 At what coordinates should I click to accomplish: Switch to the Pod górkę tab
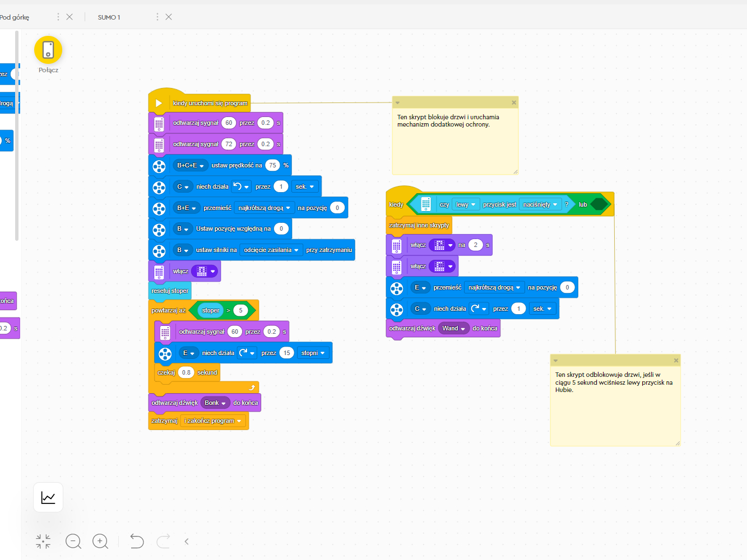coord(15,17)
